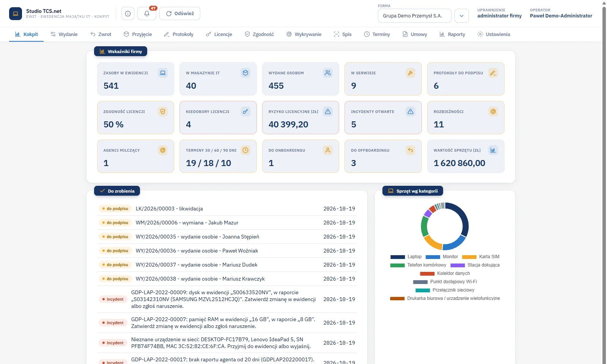Open Wartość sprzętu value 1 620 860,00
The image size is (607, 364).
[x=459, y=163]
